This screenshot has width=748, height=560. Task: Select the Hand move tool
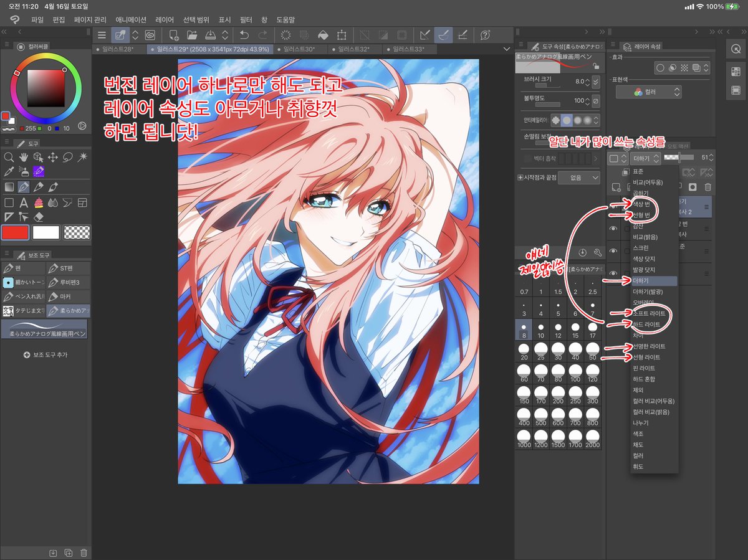click(24, 157)
